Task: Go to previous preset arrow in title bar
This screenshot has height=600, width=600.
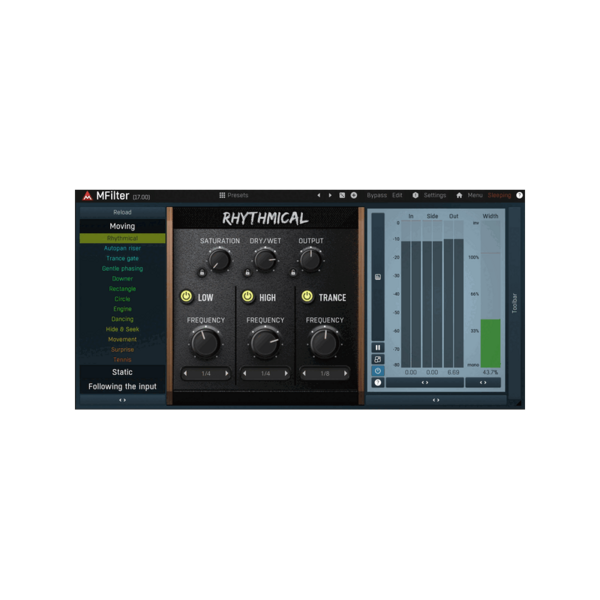Action: (318, 196)
